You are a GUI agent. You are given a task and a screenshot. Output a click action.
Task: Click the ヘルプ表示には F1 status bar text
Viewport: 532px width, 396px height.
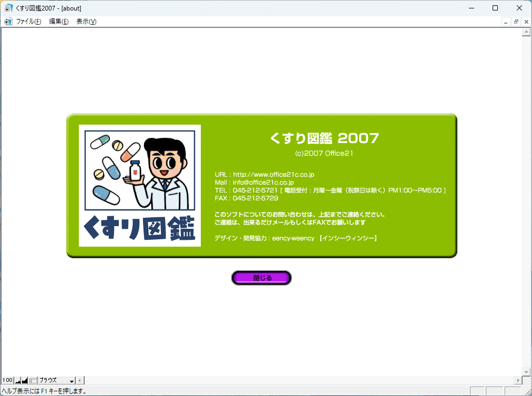pos(44,391)
